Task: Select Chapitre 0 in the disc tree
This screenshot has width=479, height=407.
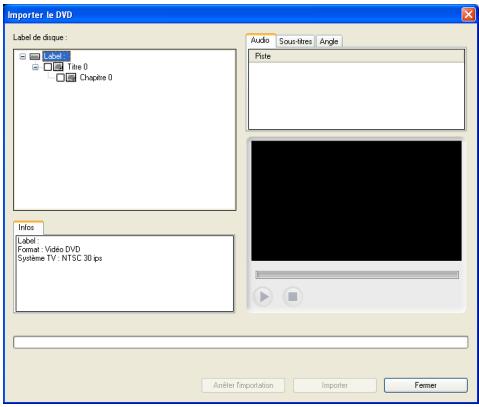Action: click(x=96, y=78)
